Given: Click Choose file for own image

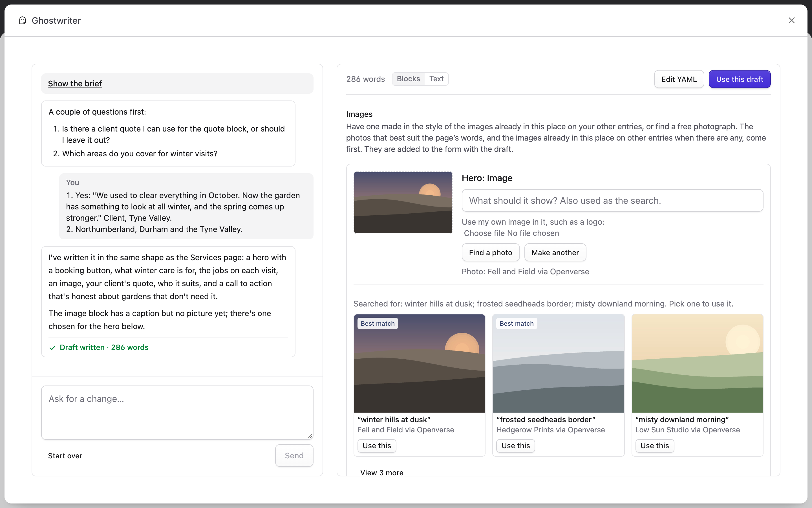Looking at the screenshot, I should (x=484, y=233).
